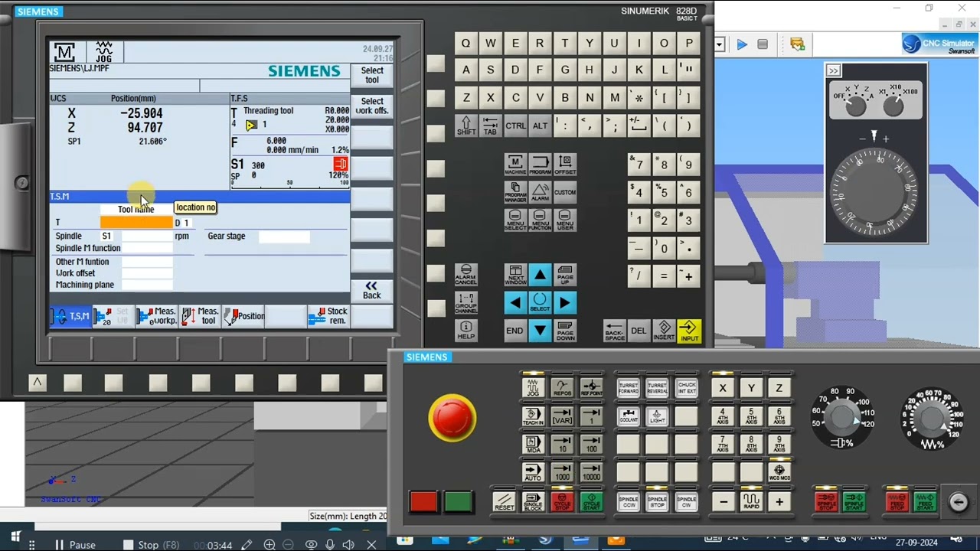Click the orange tool name T field

(x=136, y=223)
